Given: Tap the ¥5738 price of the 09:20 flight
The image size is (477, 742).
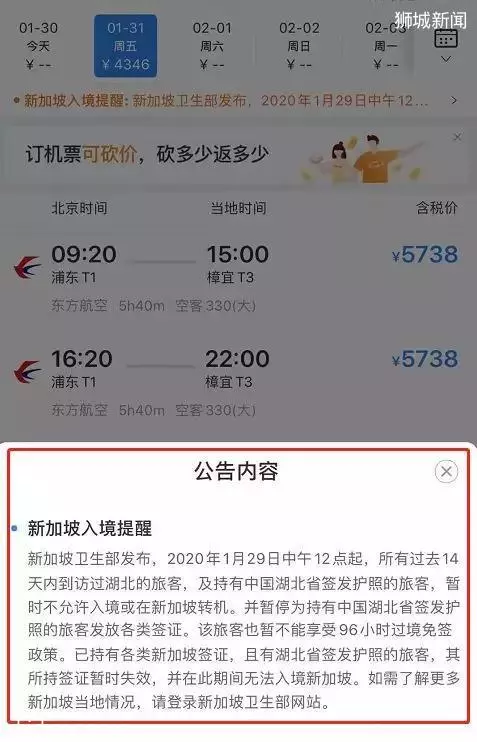Looking at the screenshot, I should coord(425,255).
